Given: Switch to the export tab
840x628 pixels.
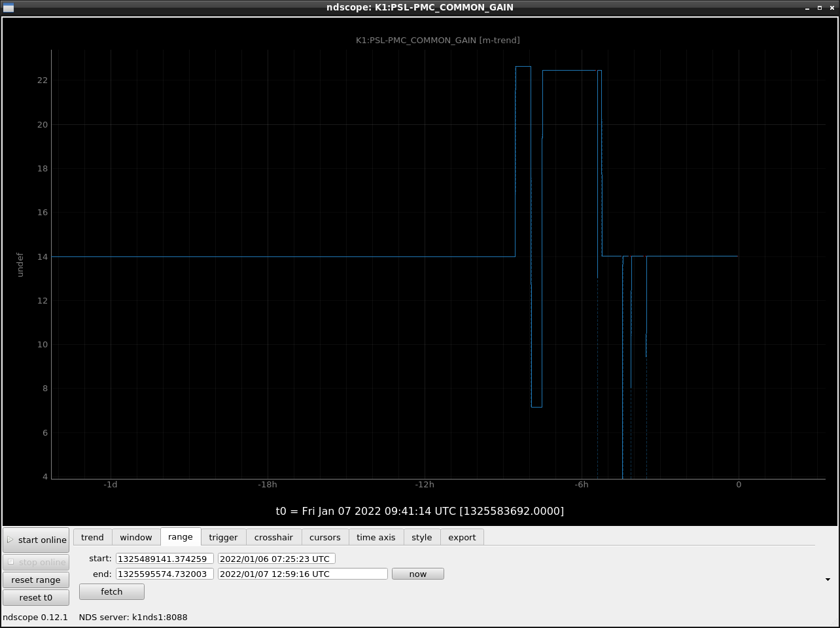Looking at the screenshot, I should coord(462,537).
